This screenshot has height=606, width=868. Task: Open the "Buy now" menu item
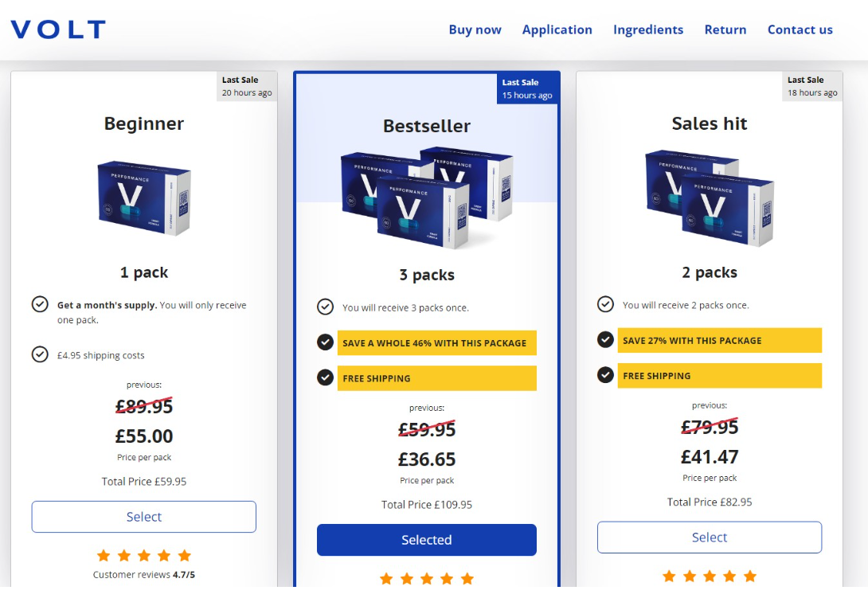(475, 29)
